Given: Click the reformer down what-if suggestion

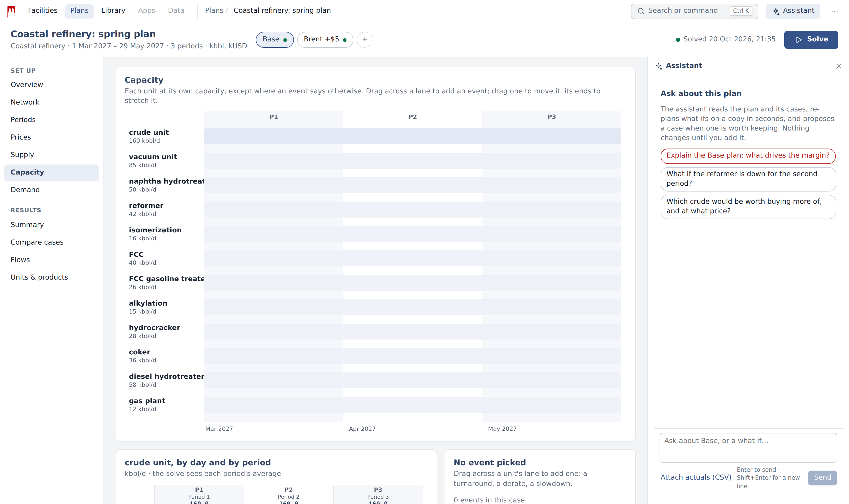Looking at the screenshot, I should tap(748, 179).
